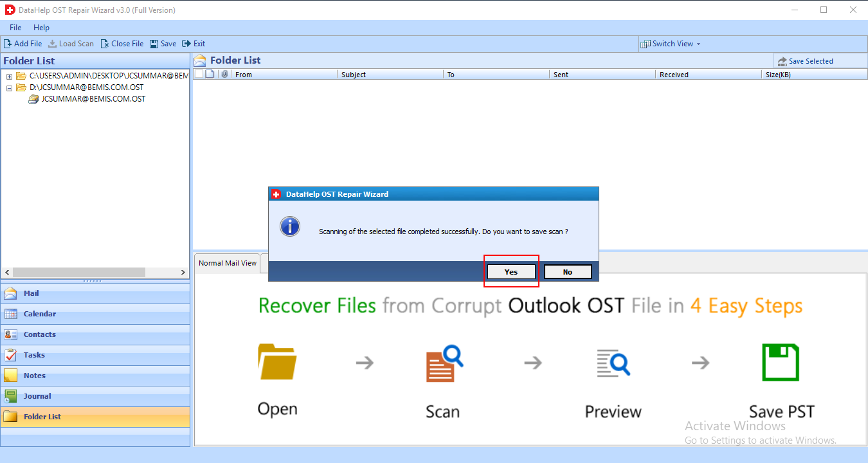The height and width of the screenshot is (463, 868).
Task: Open the Notes section in the sidebar
Action: (x=95, y=376)
